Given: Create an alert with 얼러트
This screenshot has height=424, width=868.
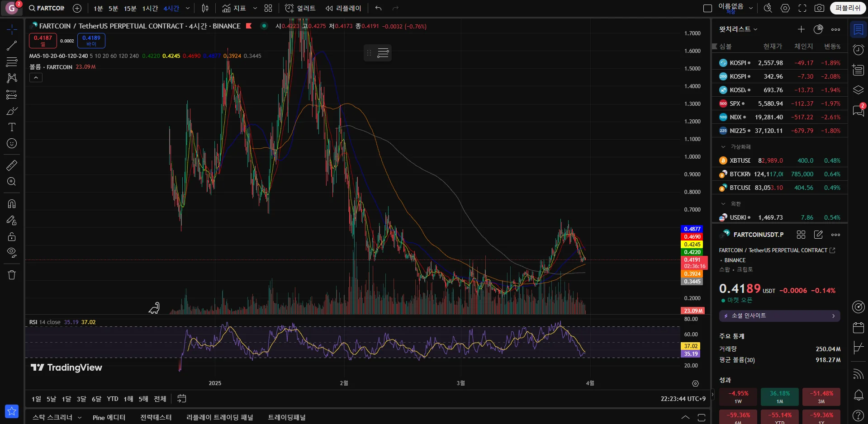Looking at the screenshot, I should click(300, 8).
